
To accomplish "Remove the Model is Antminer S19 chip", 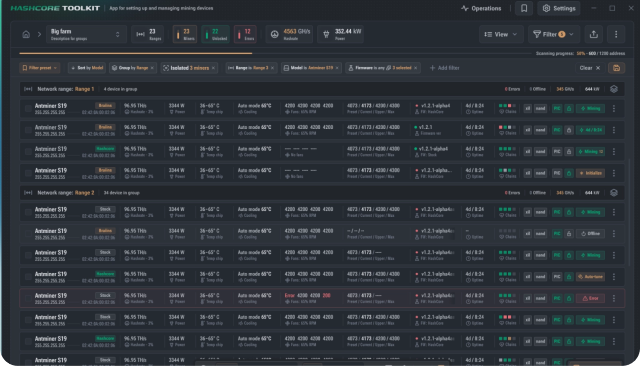I will point(337,68).
